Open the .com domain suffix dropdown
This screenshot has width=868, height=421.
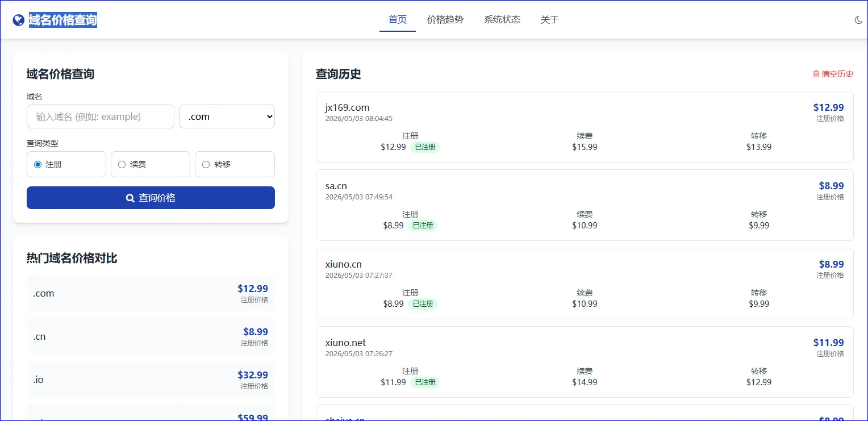tap(227, 116)
